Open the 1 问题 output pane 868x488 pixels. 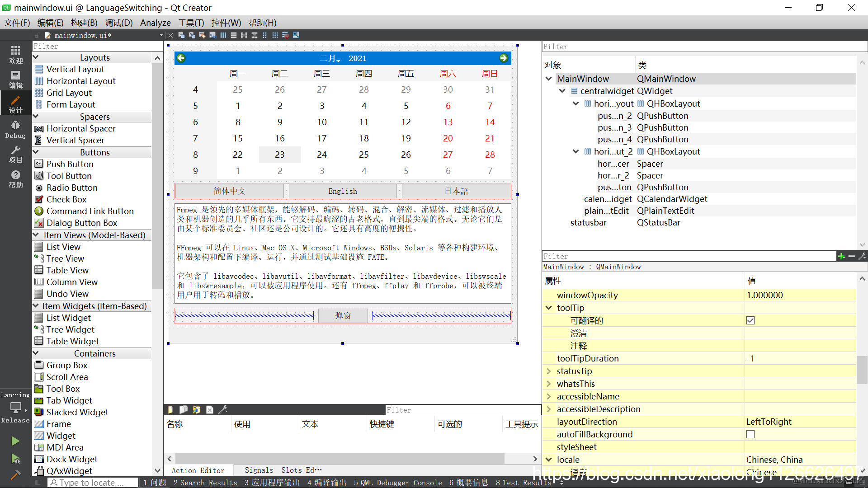pyautogui.click(x=155, y=483)
